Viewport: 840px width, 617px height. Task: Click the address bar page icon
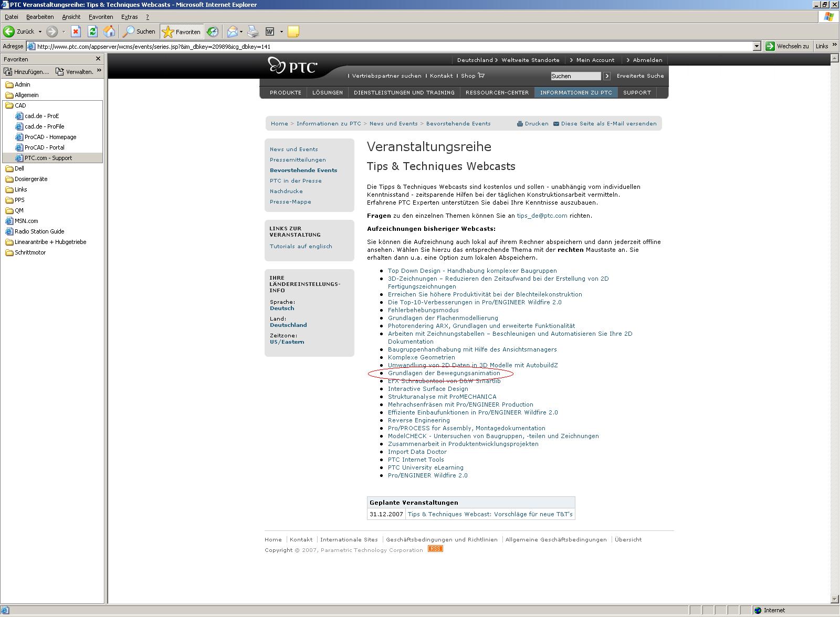click(x=31, y=46)
